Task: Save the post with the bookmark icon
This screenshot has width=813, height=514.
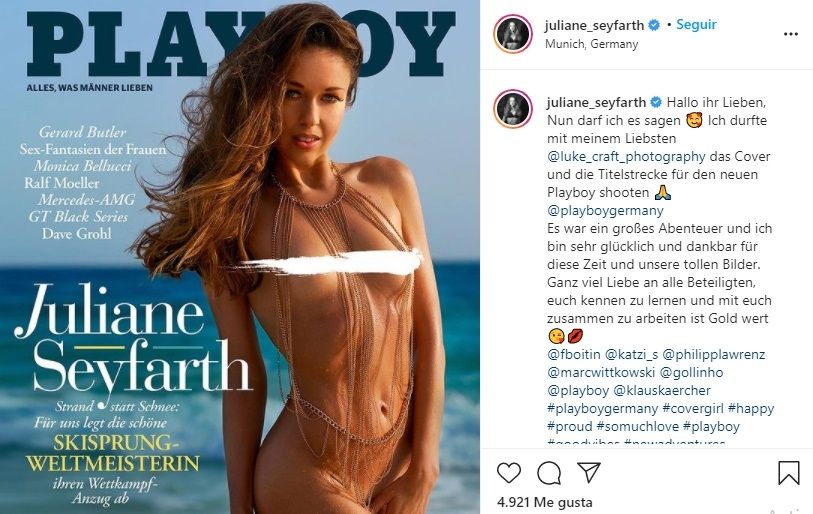Action: [788, 473]
